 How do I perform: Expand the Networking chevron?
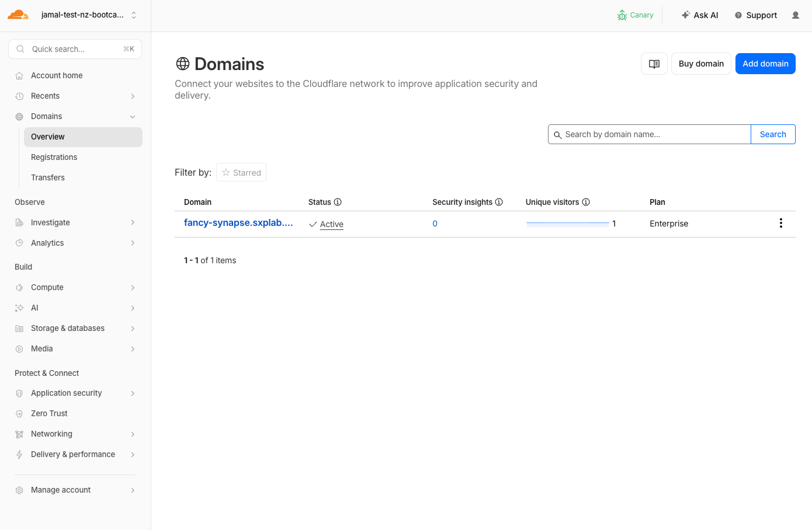133,434
